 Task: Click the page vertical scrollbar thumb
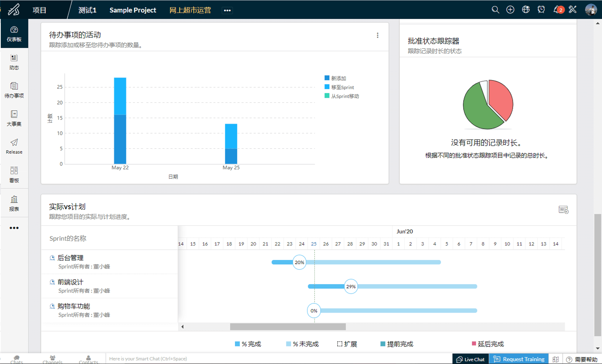coord(598,275)
